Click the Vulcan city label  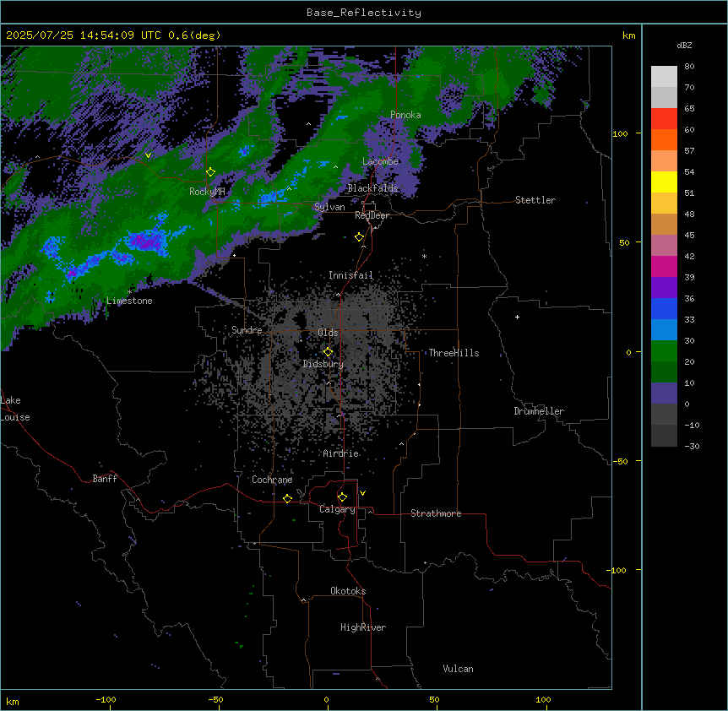[458, 669]
